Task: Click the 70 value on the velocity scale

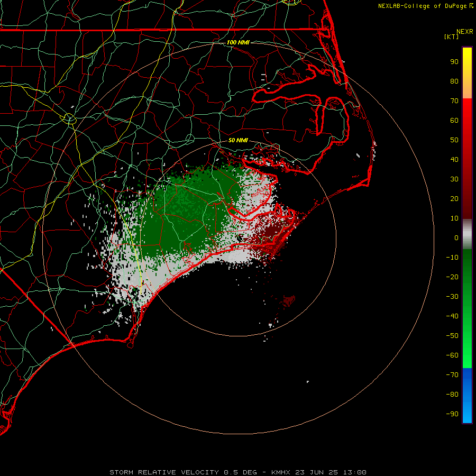Action: tap(454, 101)
